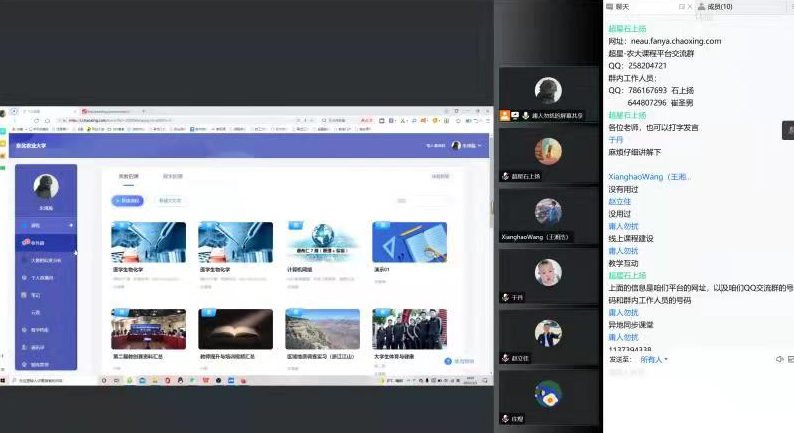Image resolution: width=794 pixels, height=433 pixels.
Task: Switch to the second course tab on page
Action: point(173,176)
